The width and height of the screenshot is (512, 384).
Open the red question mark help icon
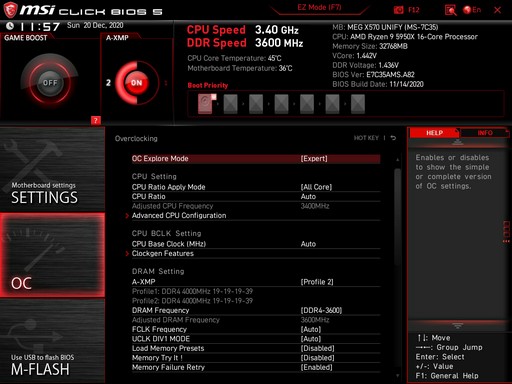tap(96, 120)
